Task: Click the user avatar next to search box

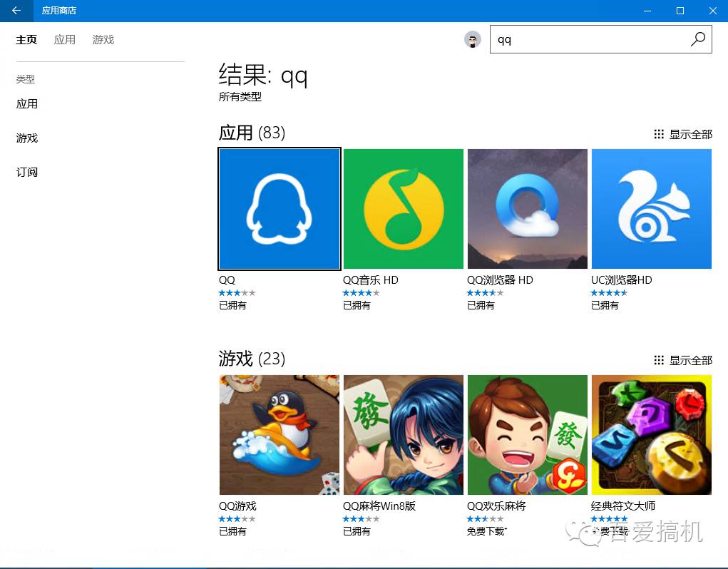Action: (x=473, y=39)
